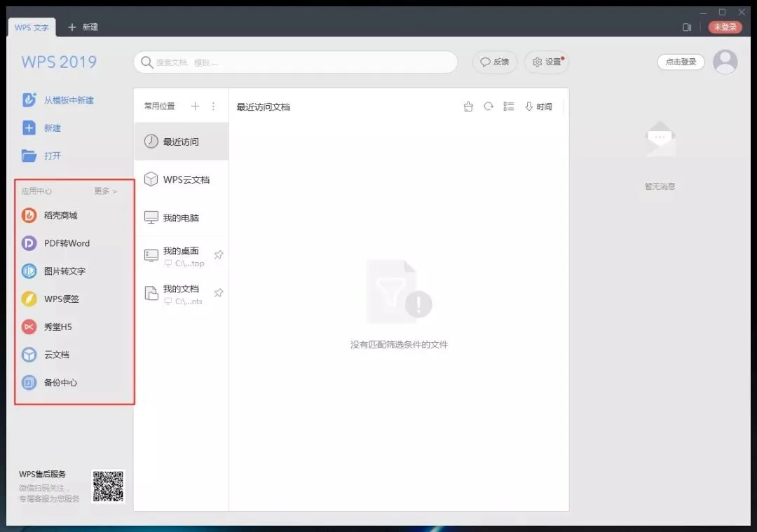Open the 云文档 sidebar icon
Image resolution: width=757 pixels, height=532 pixels.
pos(29,355)
